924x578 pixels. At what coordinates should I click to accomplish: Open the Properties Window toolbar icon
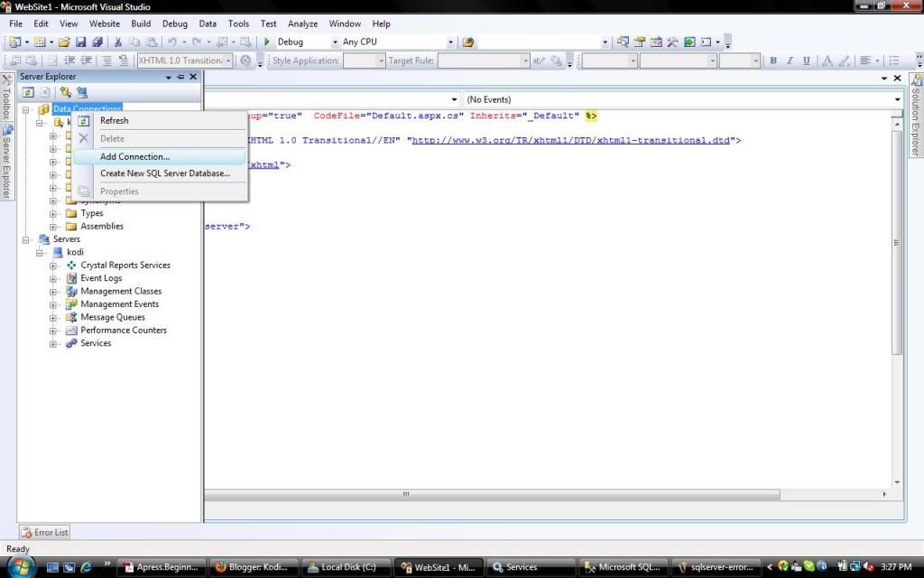tap(640, 42)
